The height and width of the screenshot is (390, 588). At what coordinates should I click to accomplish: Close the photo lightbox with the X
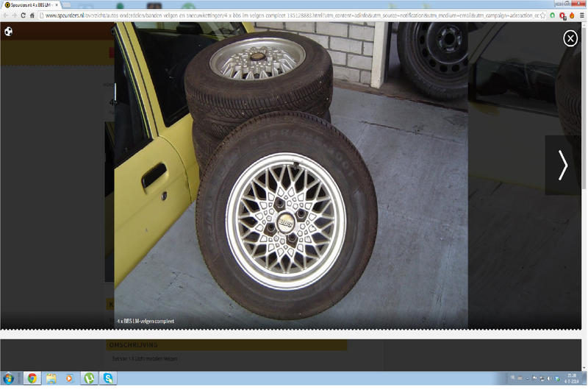point(570,38)
